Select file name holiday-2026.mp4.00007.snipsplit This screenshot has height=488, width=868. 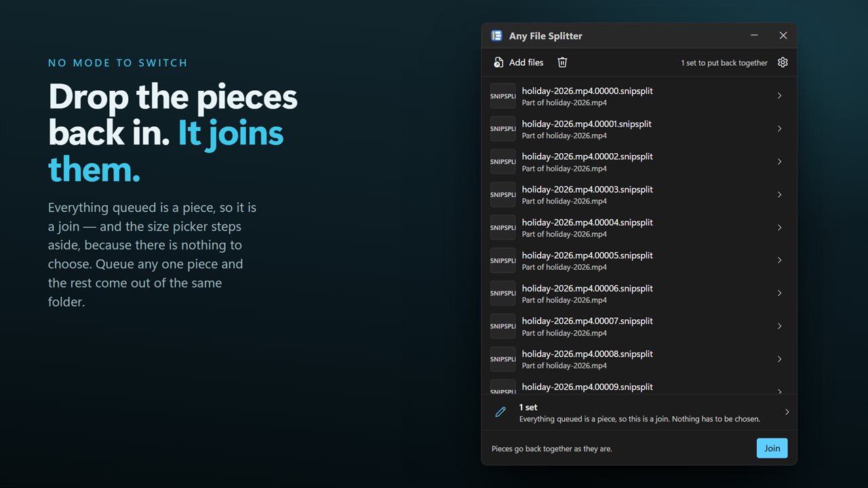point(587,321)
